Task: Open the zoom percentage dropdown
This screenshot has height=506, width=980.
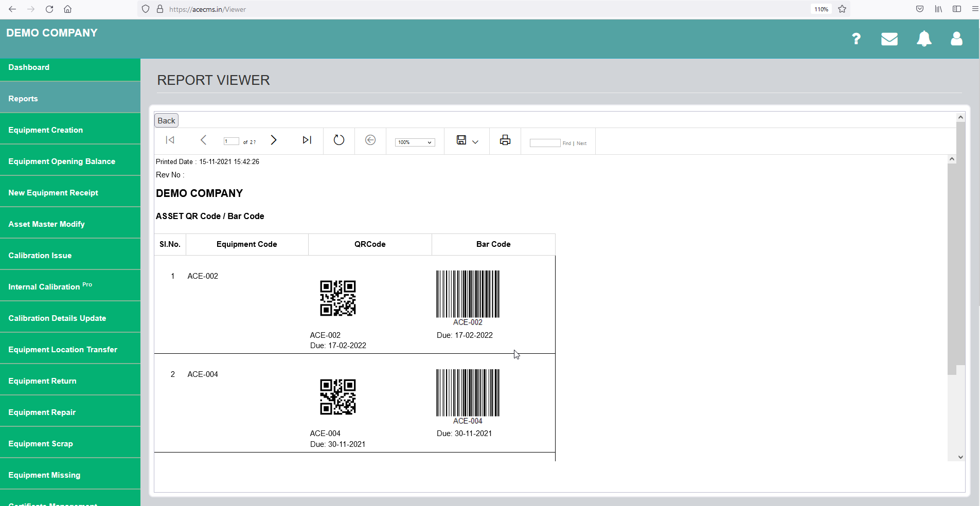Action: point(415,142)
